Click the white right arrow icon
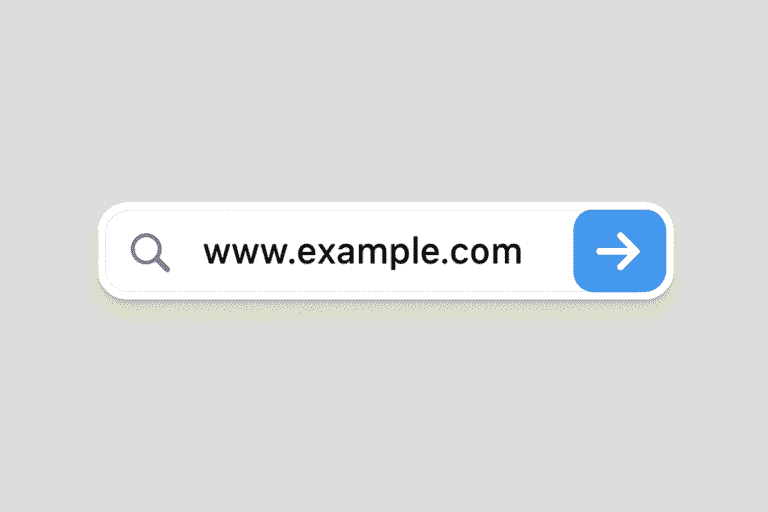This screenshot has width=768, height=512. point(618,251)
